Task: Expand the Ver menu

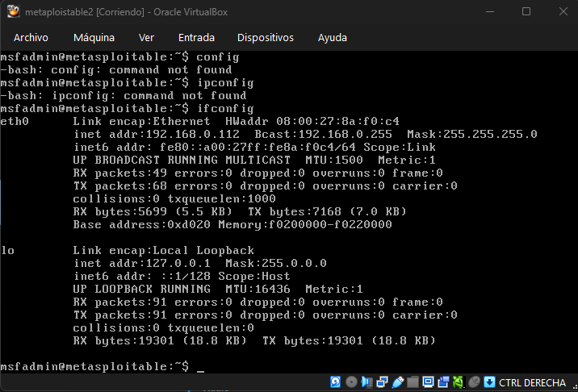Action: pyautogui.click(x=146, y=38)
